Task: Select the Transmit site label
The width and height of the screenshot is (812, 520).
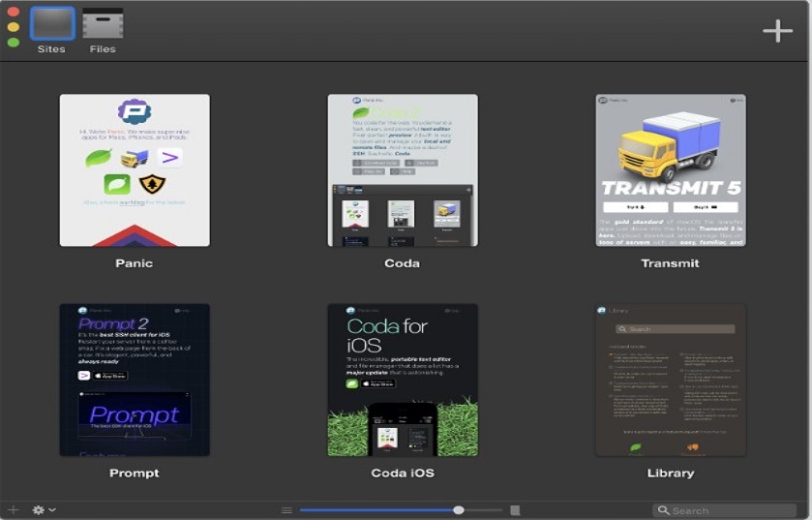Action: [x=670, y=263]
